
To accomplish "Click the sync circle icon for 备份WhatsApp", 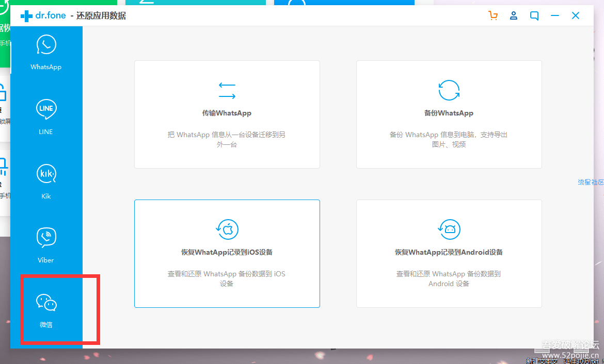I will (x=449, y=90).
